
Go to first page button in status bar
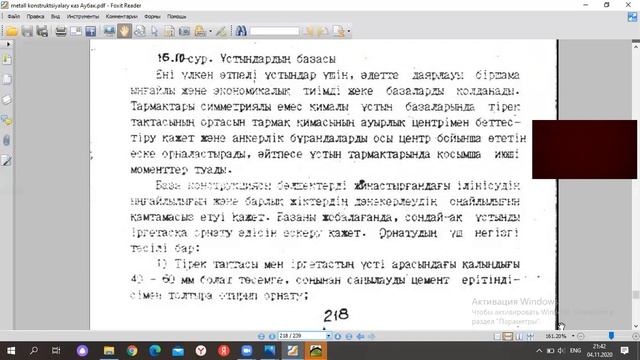(261, 336)
